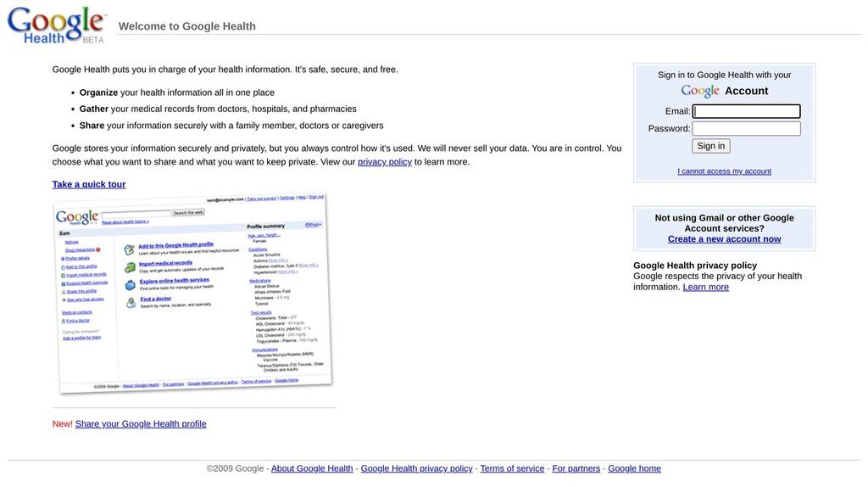Viewport: 868px width, 487px height.
Task: Click the Google Health logo
Action: [55, 25]
